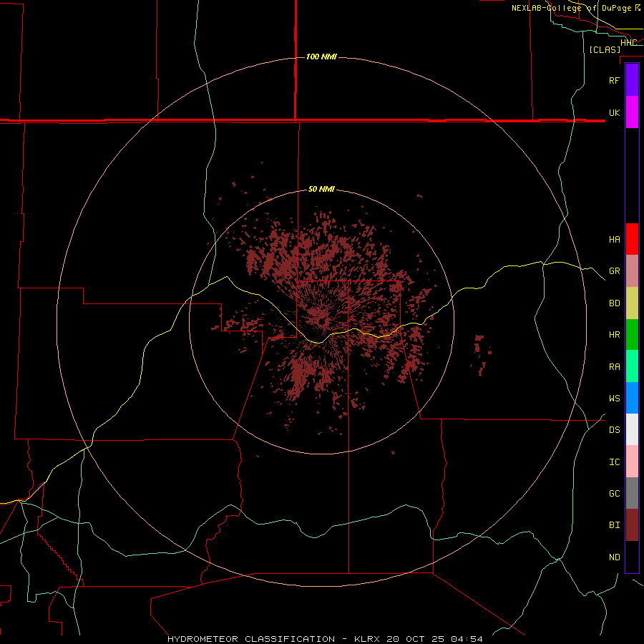Click the isolated echo cluster east of the 50 NMI ring
The image size is (644, 644).
tap(482, 354)
